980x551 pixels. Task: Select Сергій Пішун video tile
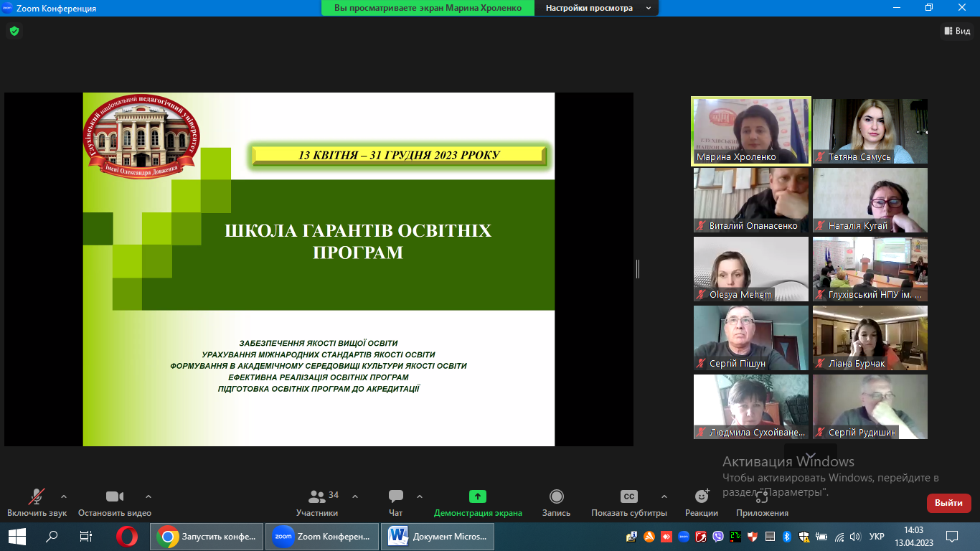[x=751, y=338]
